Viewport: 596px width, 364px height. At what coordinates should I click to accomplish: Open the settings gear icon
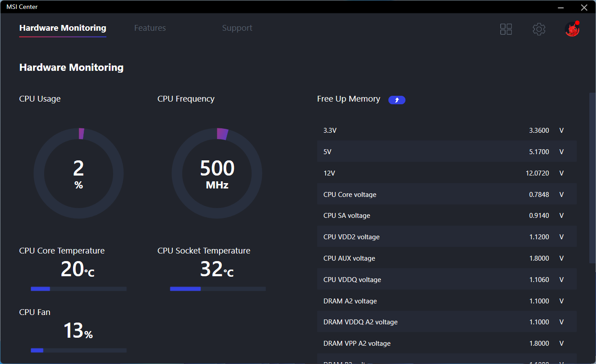539,29
